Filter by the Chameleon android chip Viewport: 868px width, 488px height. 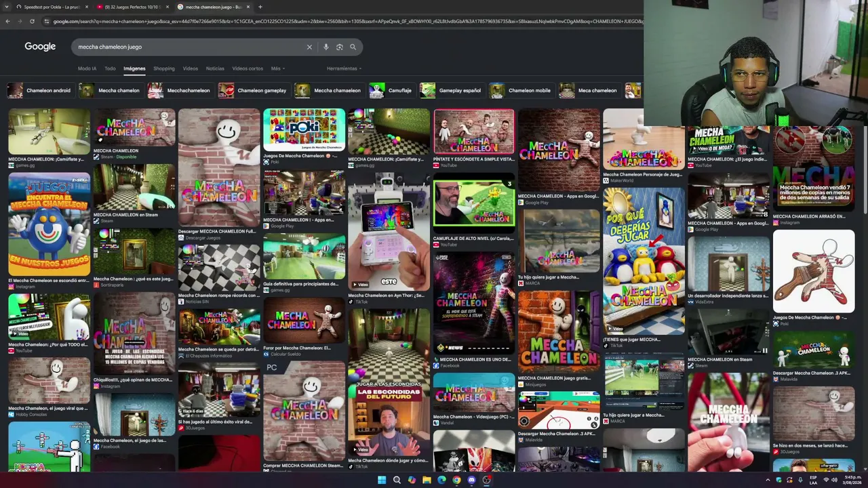click(x=40, y=90)
